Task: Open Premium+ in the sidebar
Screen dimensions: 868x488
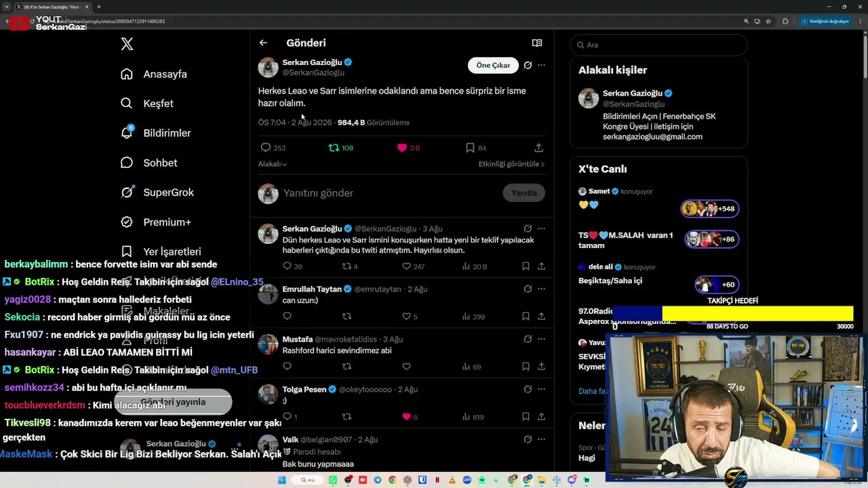Action: coord(155,222)
